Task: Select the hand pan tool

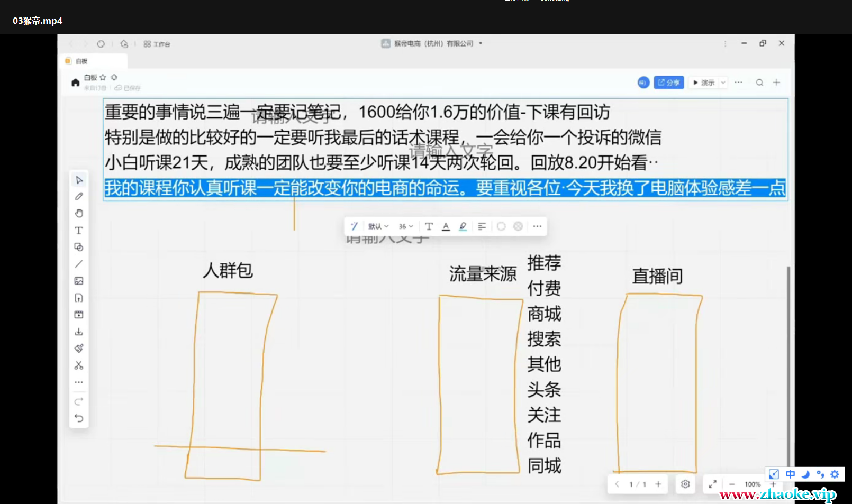Action: [x=79, y=213]
